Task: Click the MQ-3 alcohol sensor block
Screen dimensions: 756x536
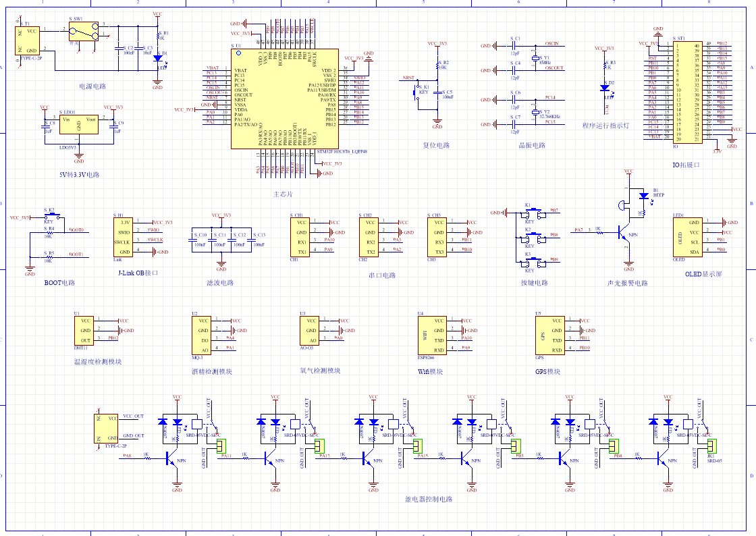Action: tap(202, 336)
